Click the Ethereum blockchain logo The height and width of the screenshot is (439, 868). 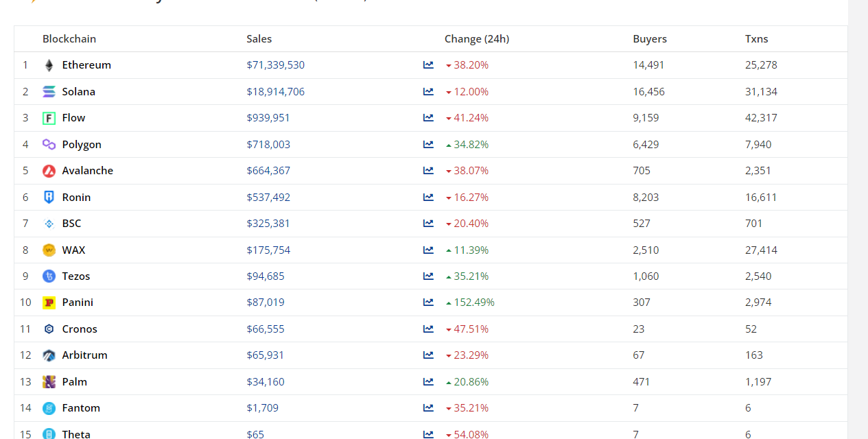click(49, 64)
